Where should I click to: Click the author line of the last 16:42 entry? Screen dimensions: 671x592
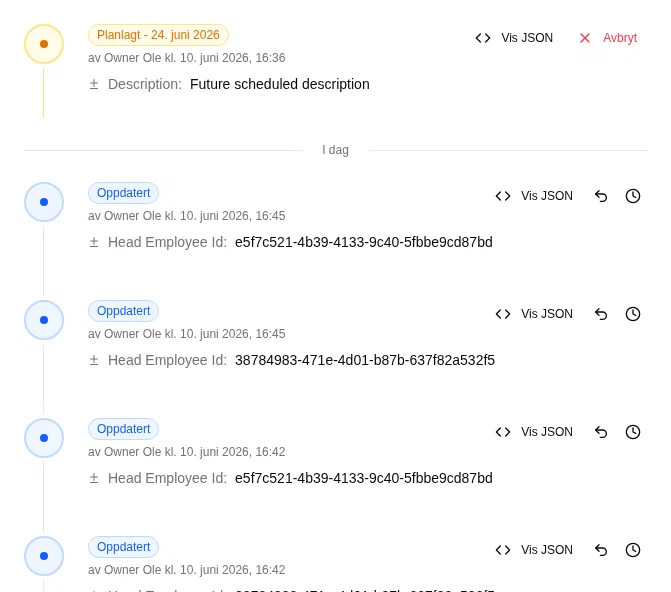point(187,570)
